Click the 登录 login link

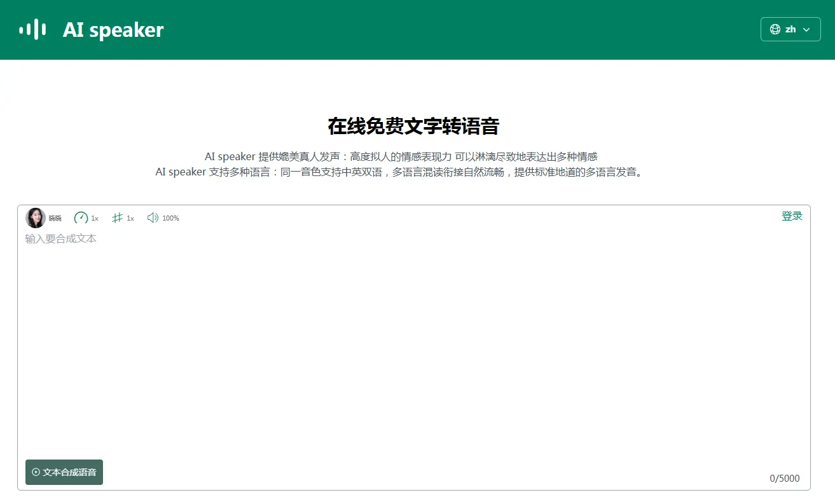(x=792, y=216)
